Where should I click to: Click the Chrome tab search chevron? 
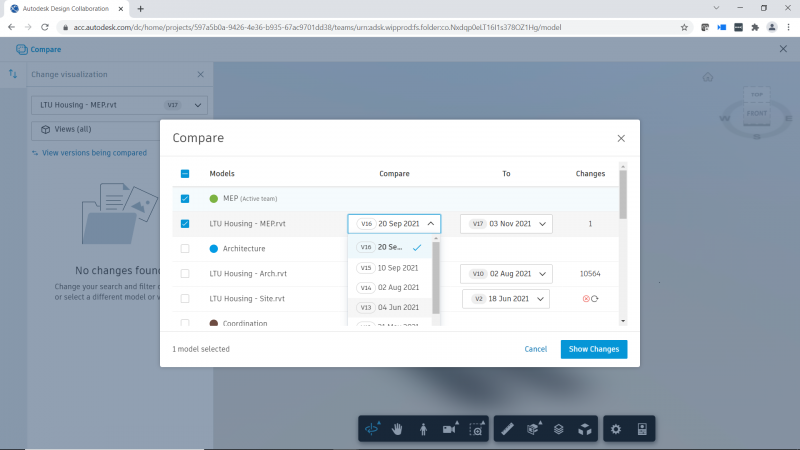(716, 8)
